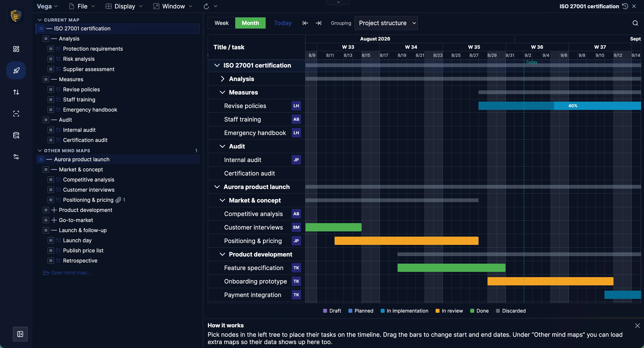The width and height of the screenshot is (644, 348).
Task: Toggle the sidebar panel icon at bottom left
Action: coord(20,334)
